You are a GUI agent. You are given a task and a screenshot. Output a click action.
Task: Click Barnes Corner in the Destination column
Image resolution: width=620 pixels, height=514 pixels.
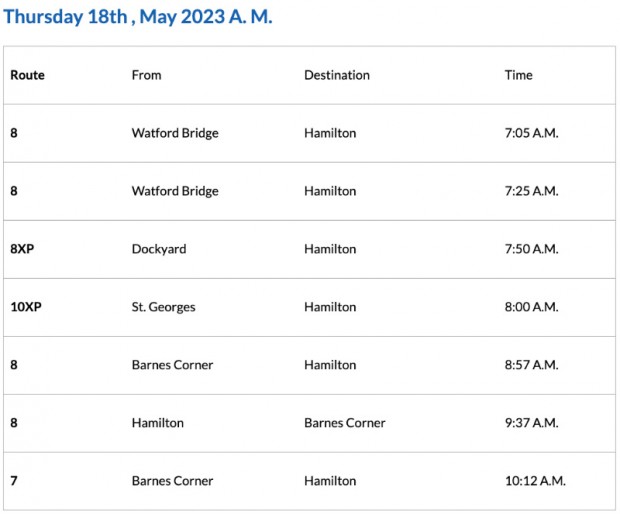click(345, 423)
